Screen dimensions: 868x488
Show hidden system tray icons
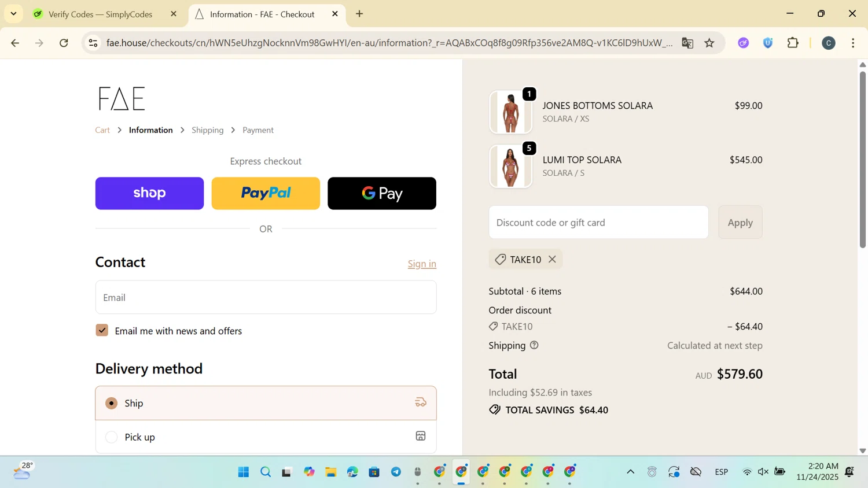[x=630, y=472]
